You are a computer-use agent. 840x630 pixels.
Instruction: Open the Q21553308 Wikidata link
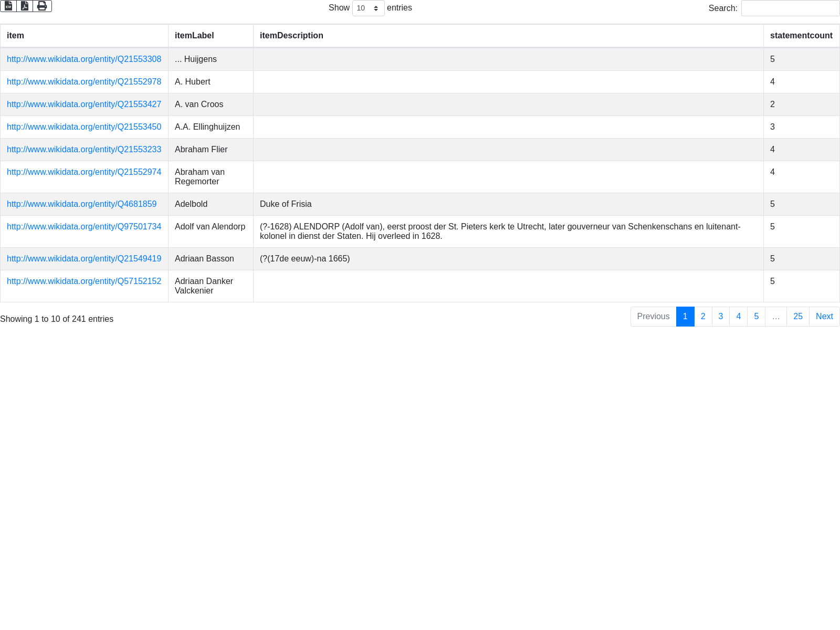[84, 59]
